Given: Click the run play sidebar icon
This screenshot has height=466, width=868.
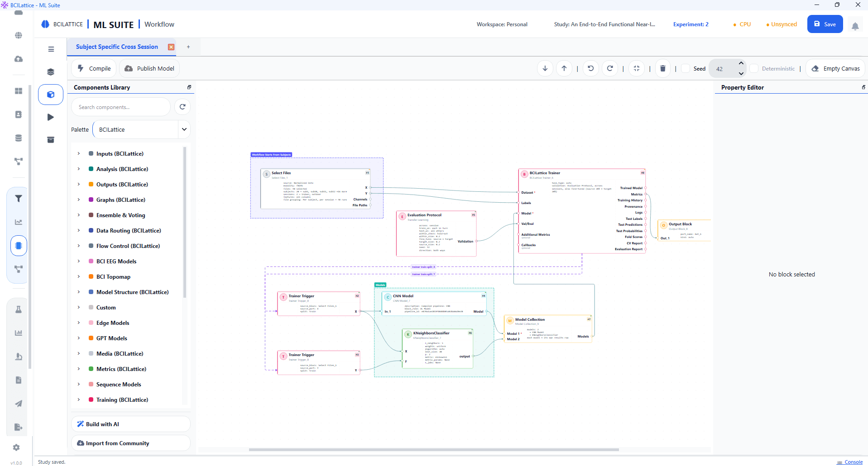Looking at the screenshot, I should (x=51, y=117).
